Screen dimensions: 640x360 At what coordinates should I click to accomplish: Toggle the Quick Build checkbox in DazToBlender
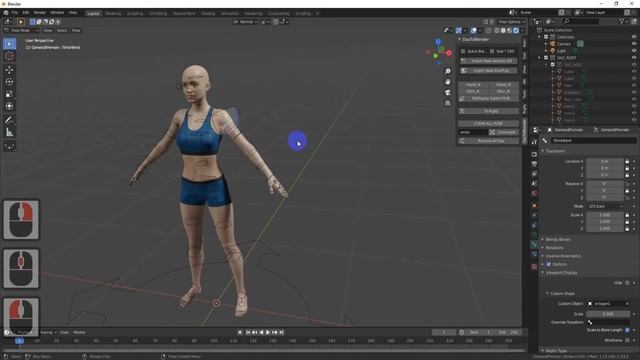pos(463,51)
